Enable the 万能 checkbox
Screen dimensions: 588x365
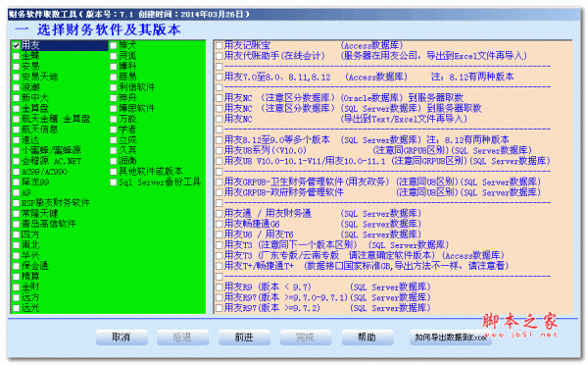(114, 119)
